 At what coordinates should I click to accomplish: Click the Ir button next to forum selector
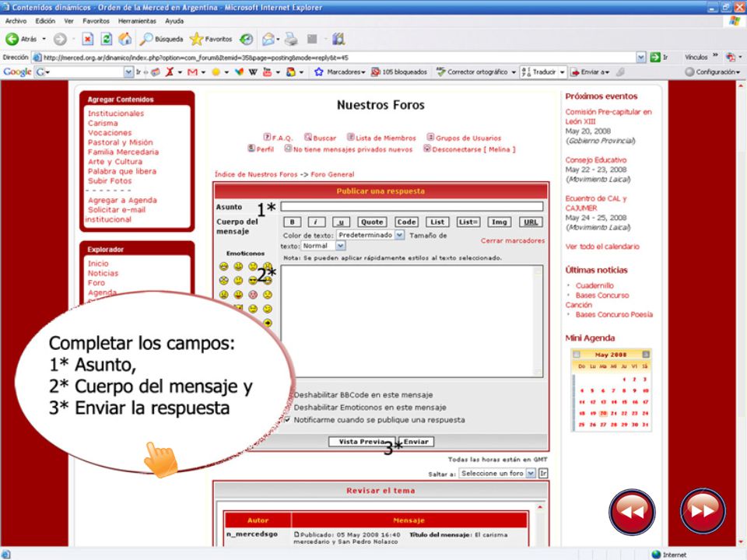[x=543, y=473]
